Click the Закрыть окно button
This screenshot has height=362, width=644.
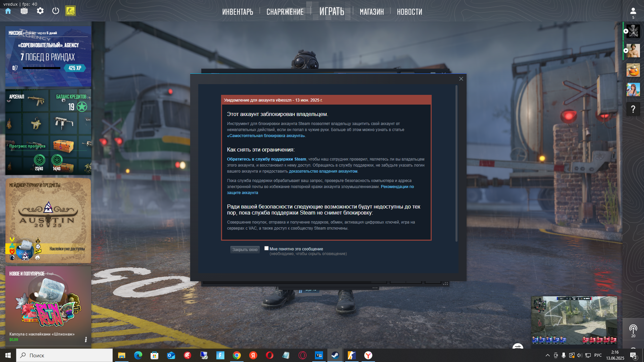pyautogui.click(x=245, y=250)
